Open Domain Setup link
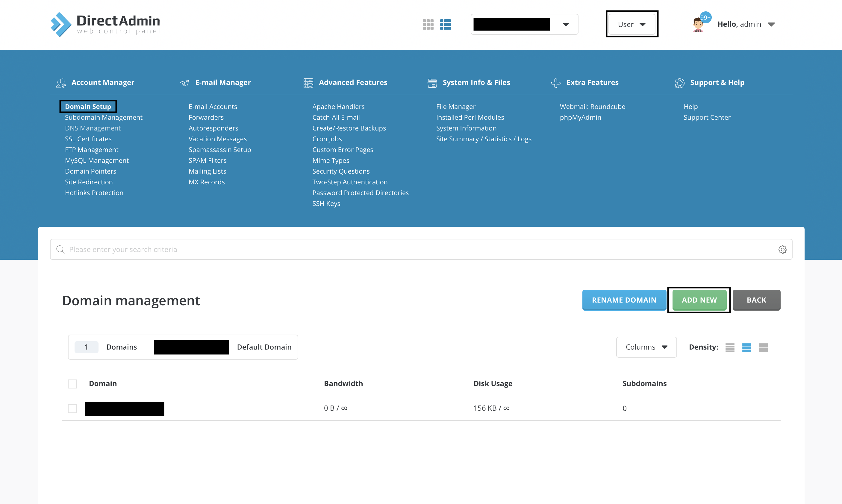842x504 pixels. point(88,107)
